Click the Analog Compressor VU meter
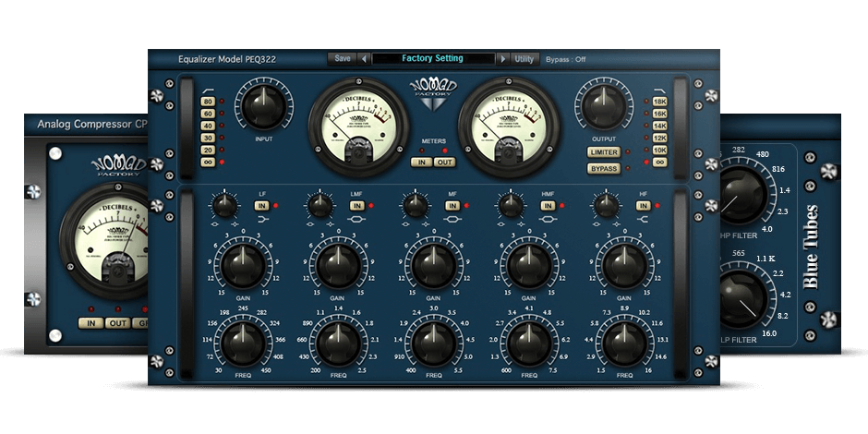The width and height of the screenshot is (868, 434). click(104, 241)
